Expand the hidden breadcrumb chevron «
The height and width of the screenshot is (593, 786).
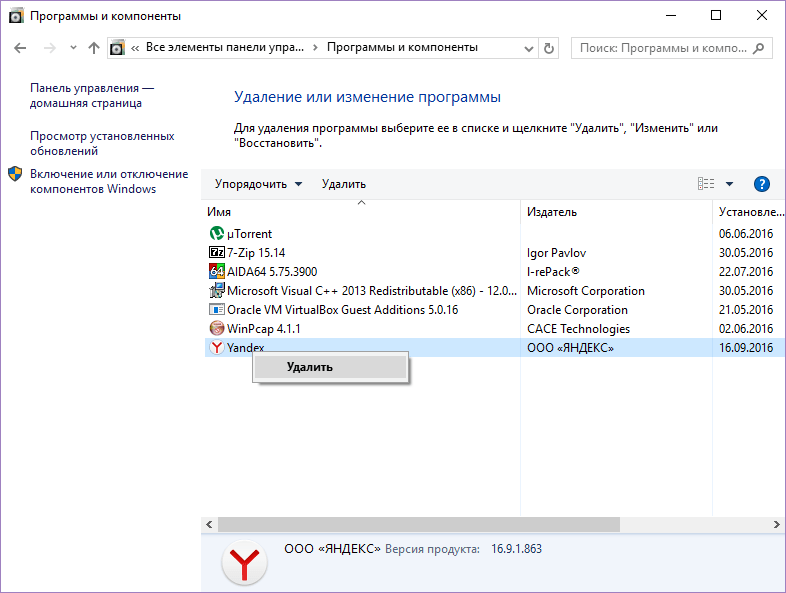[x=135, y=48]
